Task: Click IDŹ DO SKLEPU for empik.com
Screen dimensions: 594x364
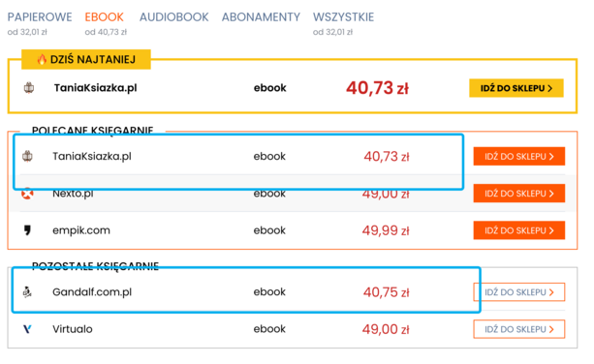Action: [519, 230]
